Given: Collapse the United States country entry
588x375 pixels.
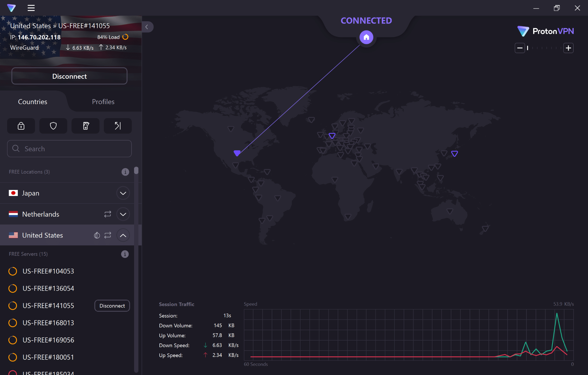Looking at the screenshot, I should click(123, 235).
